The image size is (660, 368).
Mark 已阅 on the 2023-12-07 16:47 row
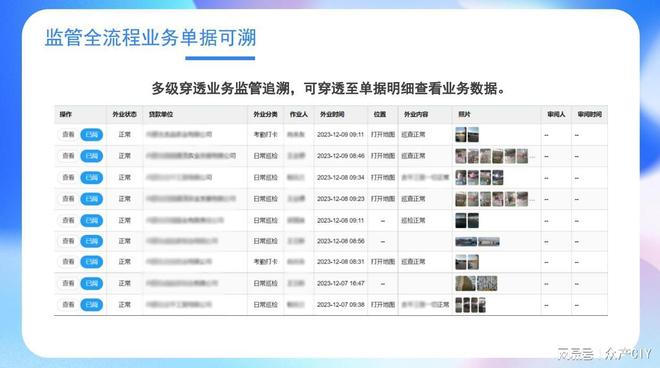92,283
